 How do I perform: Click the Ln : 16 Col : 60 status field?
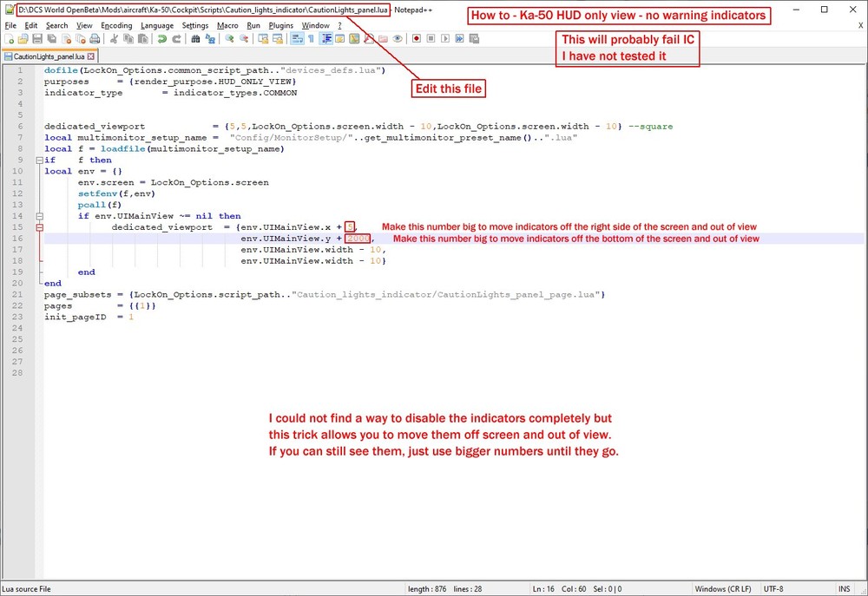pos(559,589)
